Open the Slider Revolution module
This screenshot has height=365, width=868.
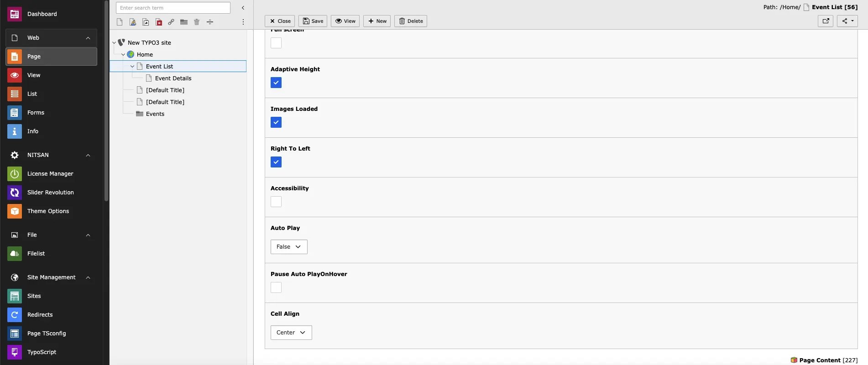[51, 193]
